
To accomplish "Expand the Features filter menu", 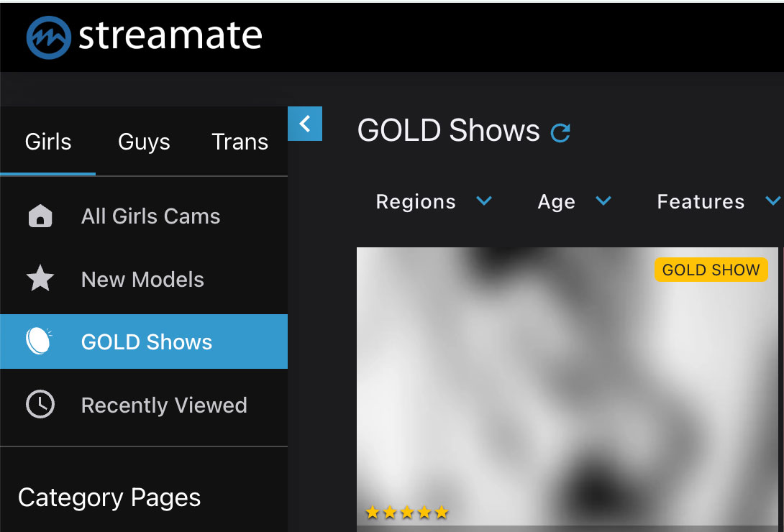I will (x=716, y=201).
